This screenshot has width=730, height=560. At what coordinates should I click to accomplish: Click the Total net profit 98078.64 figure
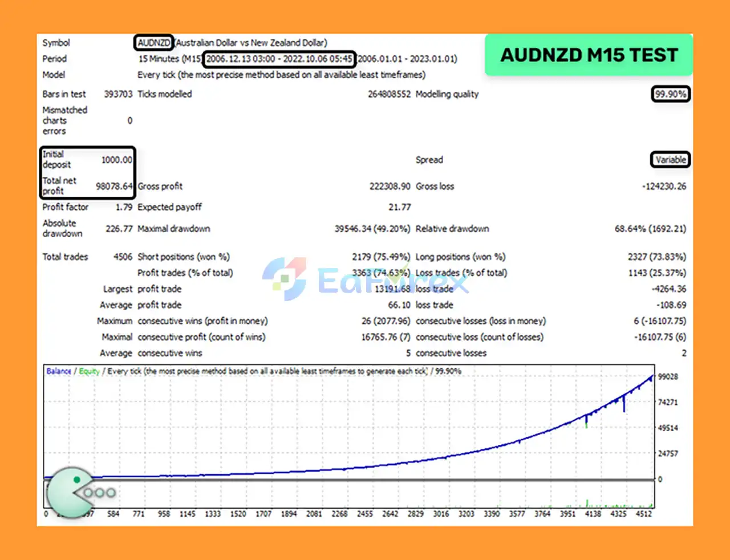(x=114, y=186)
